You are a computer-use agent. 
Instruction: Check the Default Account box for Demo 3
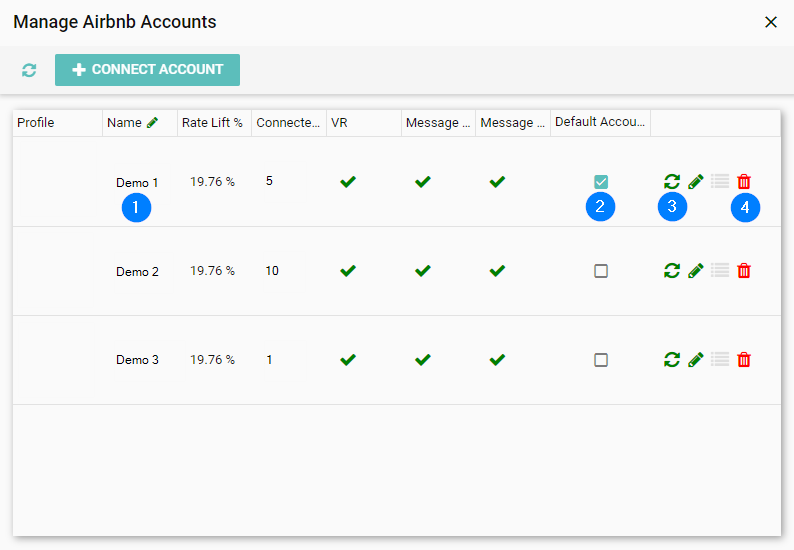pos(601,360)
